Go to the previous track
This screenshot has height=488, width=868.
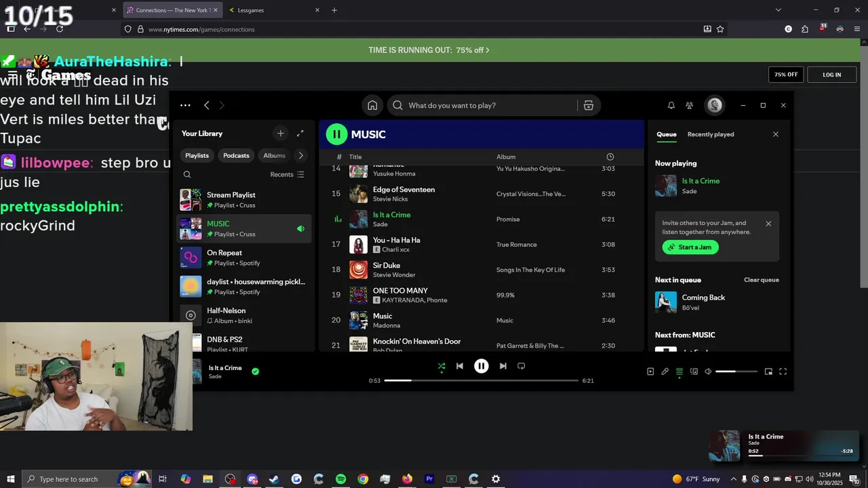(x=460, y=366)
